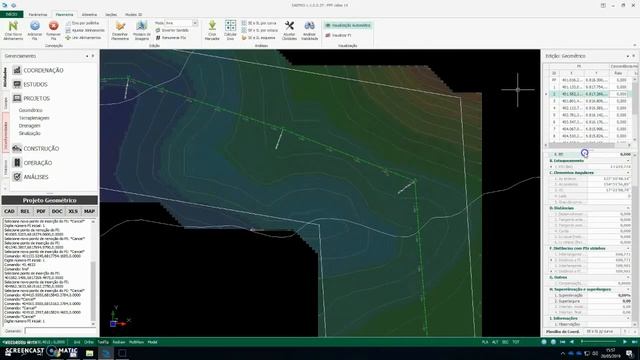Select Terraplenagem under Projetos

click(34, 118)
